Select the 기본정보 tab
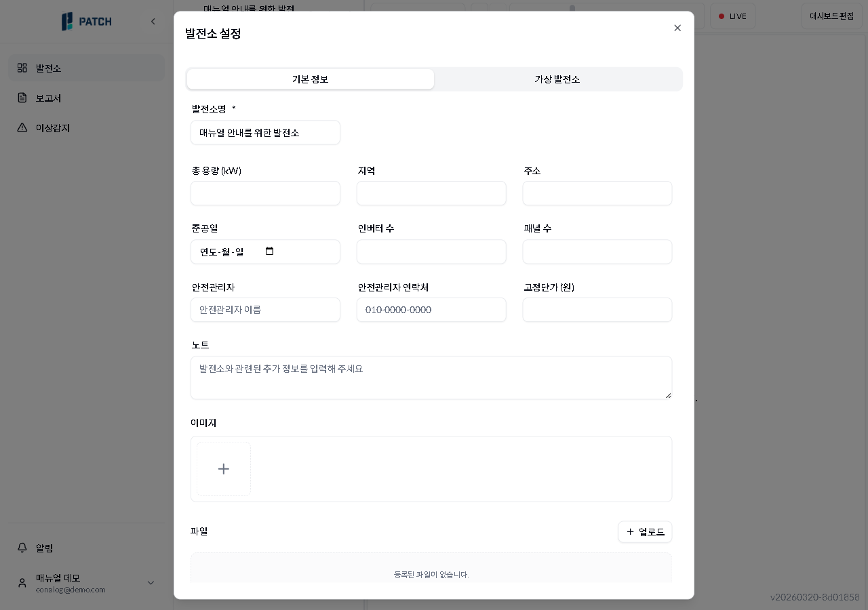 pyautogui.click(x=310, y=79)
